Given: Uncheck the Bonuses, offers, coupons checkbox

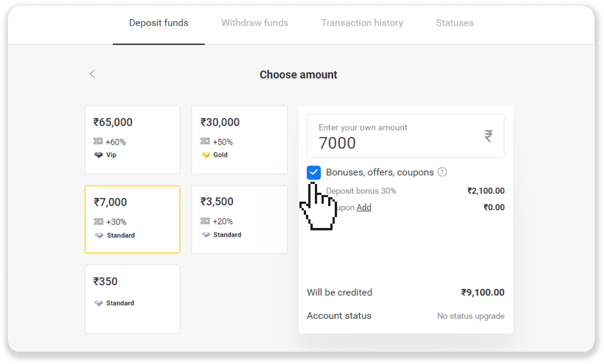Looking at the screenshot, I should point(314,172).
